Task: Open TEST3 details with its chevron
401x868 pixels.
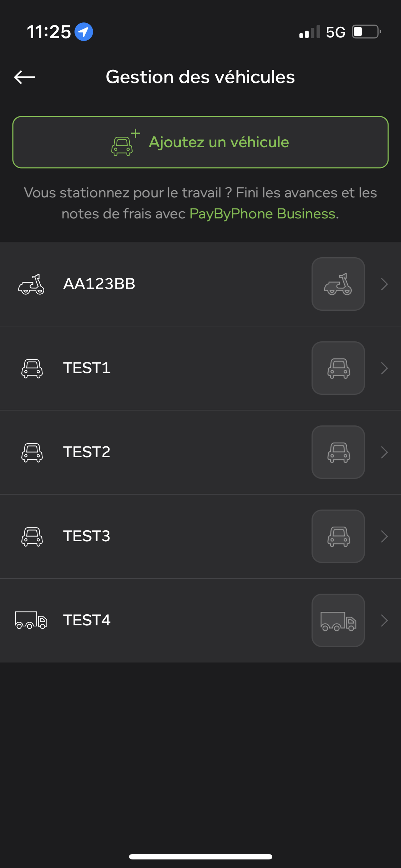Action: 384,537
